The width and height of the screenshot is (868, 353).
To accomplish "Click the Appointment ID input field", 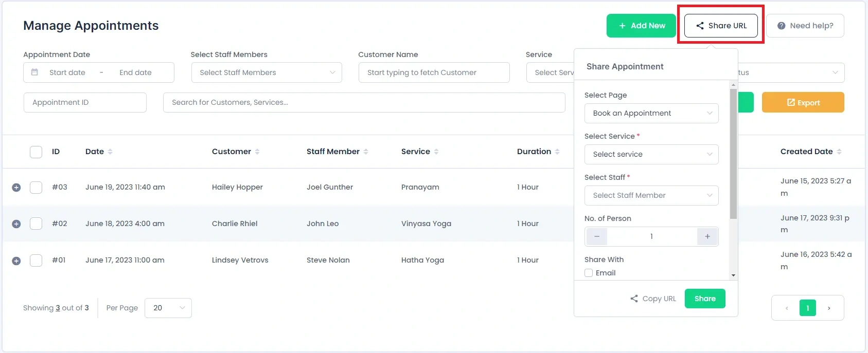I will [85, 102].
